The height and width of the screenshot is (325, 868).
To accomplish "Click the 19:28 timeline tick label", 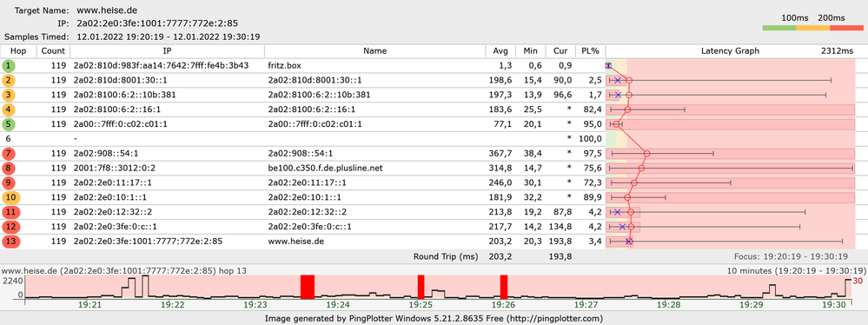I will coord(669,305).
